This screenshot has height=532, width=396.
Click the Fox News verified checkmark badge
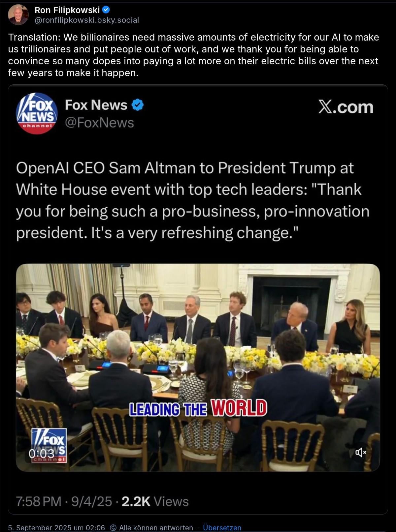pos(138,105)
